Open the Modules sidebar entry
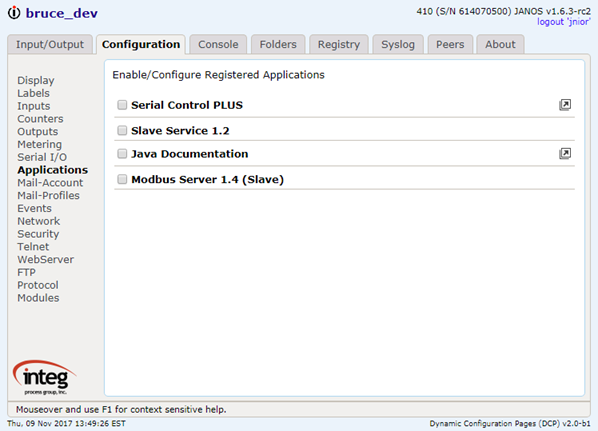The image size is (598, 431). [38, 298]
